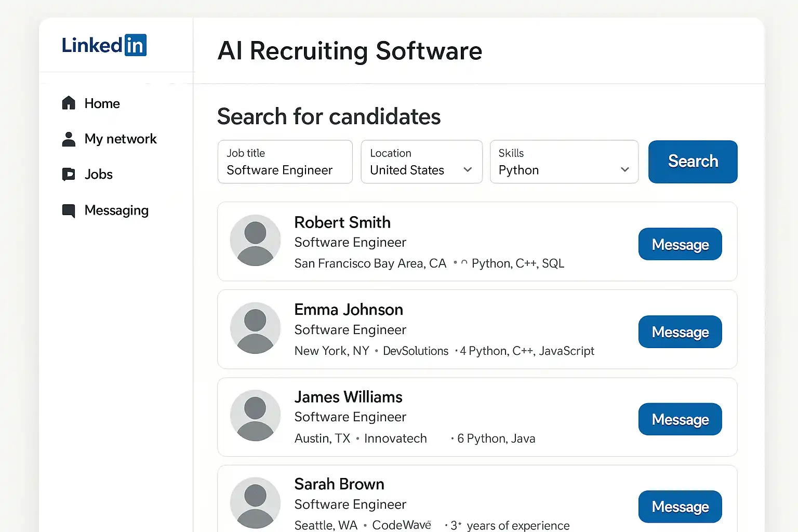This screenshot has height=532, width=798.
Task: Open Robert Smith's profile avatar
Action: pos(255,241)
